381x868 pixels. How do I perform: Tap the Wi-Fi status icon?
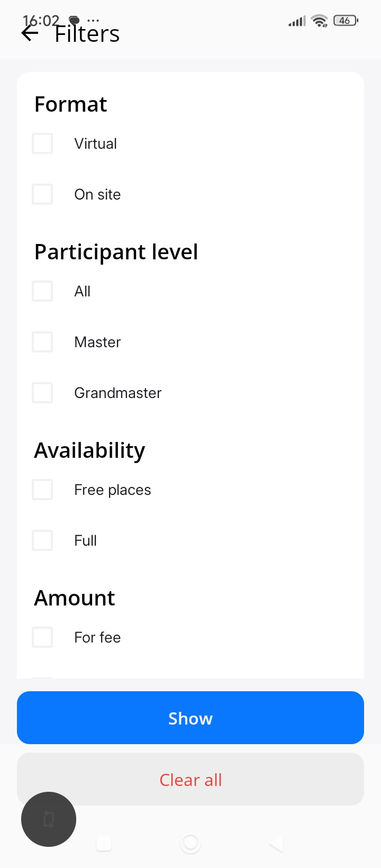tap(320, 21)
